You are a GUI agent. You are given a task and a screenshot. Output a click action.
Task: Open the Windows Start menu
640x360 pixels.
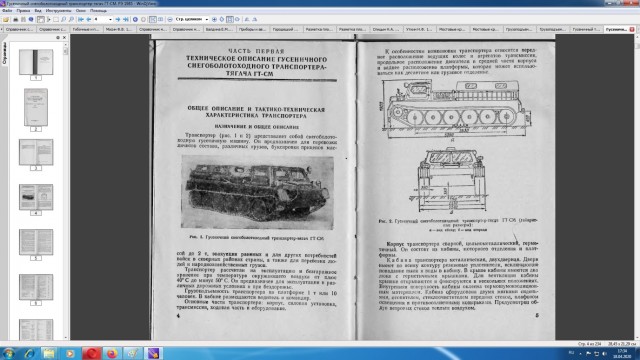click(9, 353)
